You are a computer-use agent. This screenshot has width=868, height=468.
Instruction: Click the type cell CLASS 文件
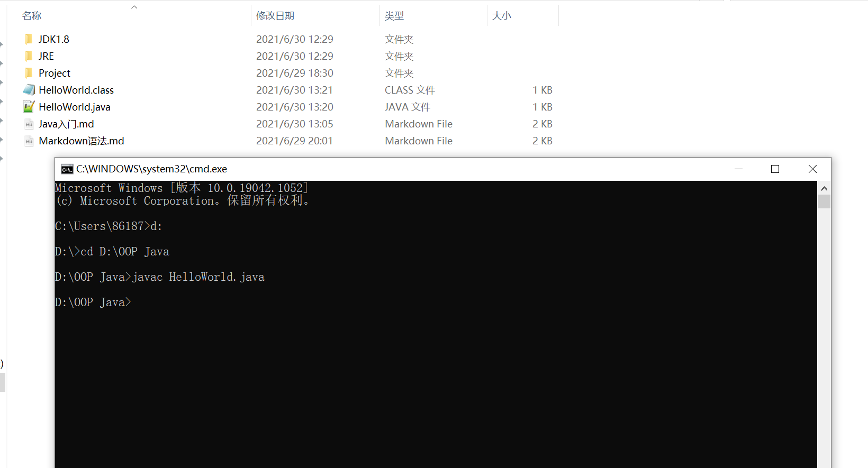pos(410,90)
